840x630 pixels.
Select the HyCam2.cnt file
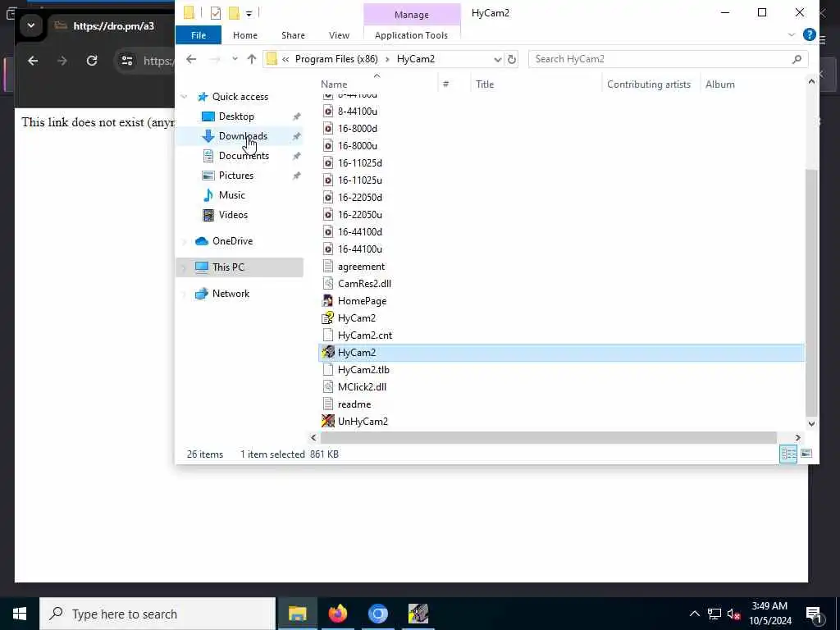pyautogui.click(x=364, y=336)
